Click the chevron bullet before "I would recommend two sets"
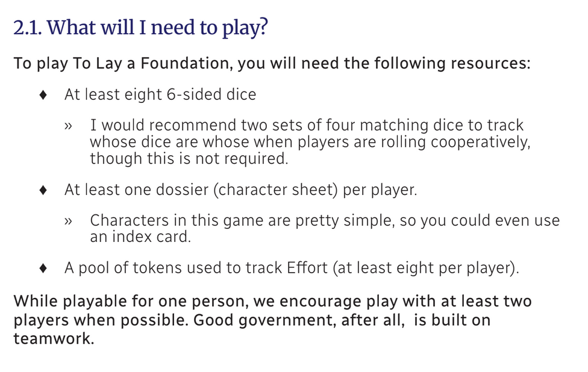The image size is (588, 372). (68, 126)
